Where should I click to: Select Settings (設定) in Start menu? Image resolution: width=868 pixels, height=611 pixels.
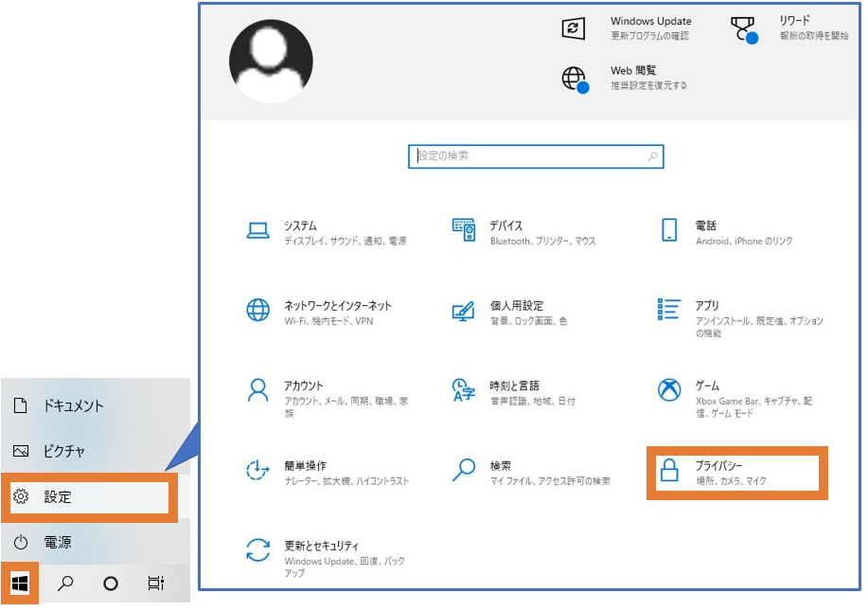point(57,496)
